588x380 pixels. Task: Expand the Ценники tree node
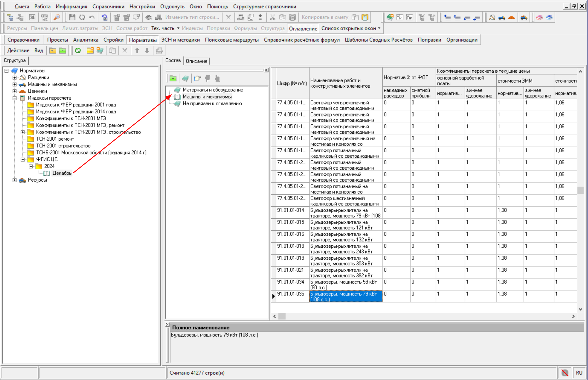click(15, 91)
